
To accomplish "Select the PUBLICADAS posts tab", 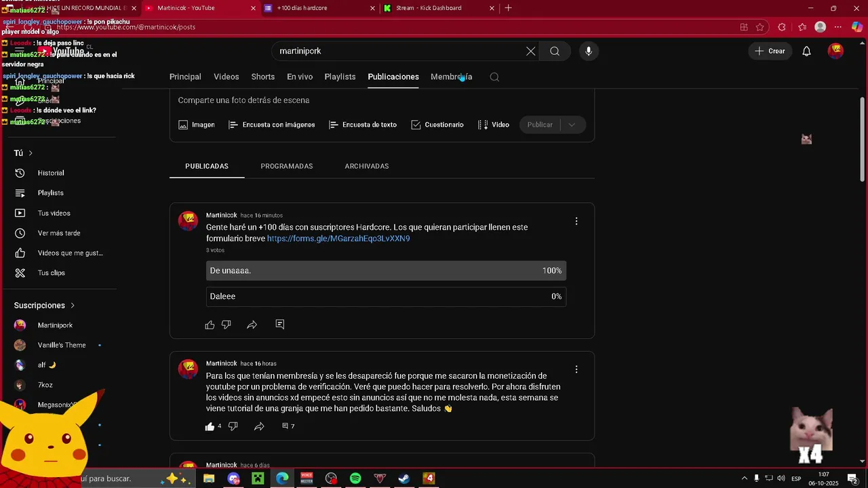I will [207, 166].
